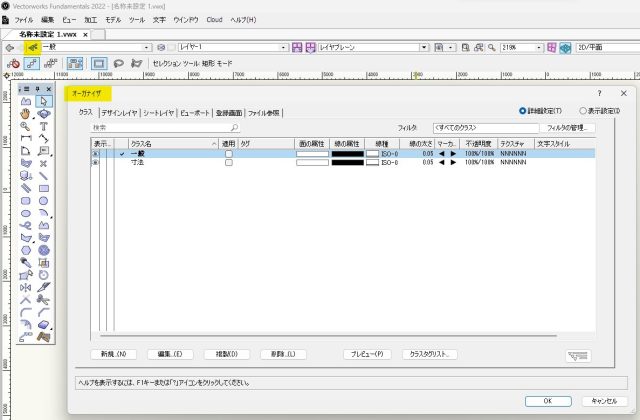Open the ツール menu

[x=136, y=19]
